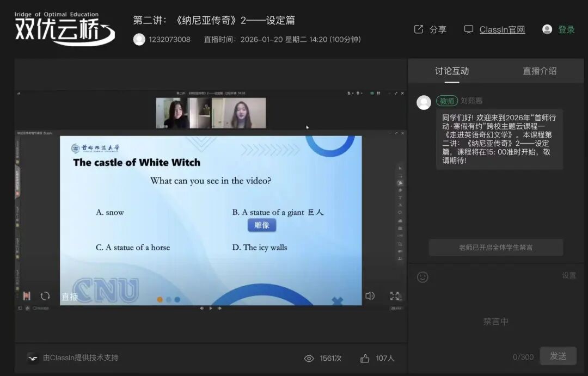Click the 分享 share icon
The height and width of the screenshot is (376, 588).
click(419, 29)
